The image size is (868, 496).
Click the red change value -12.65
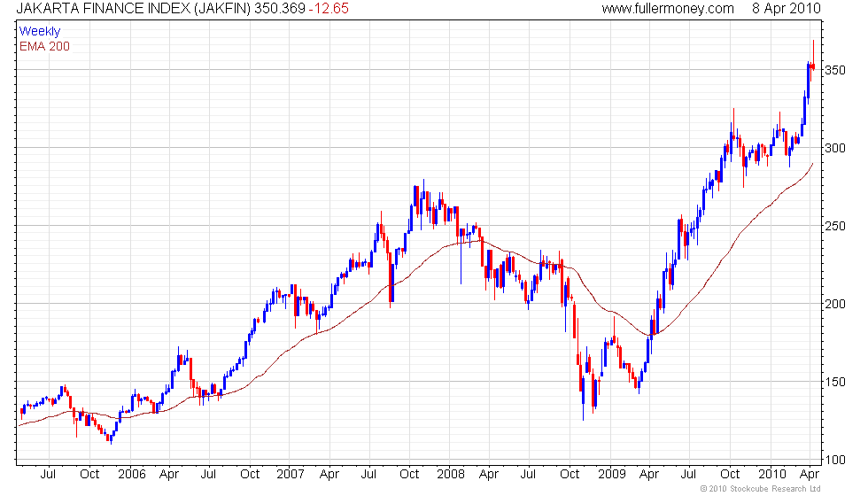(x=329, y=8)
